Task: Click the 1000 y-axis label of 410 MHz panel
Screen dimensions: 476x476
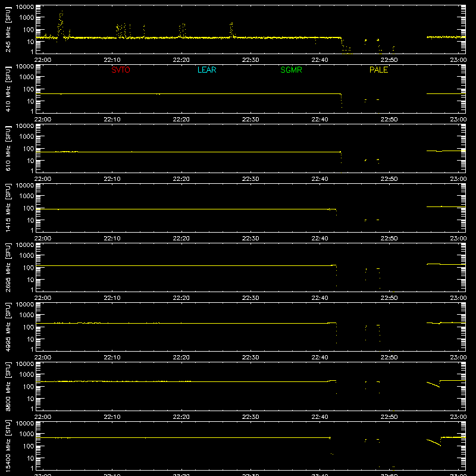Action: (27, 77)
